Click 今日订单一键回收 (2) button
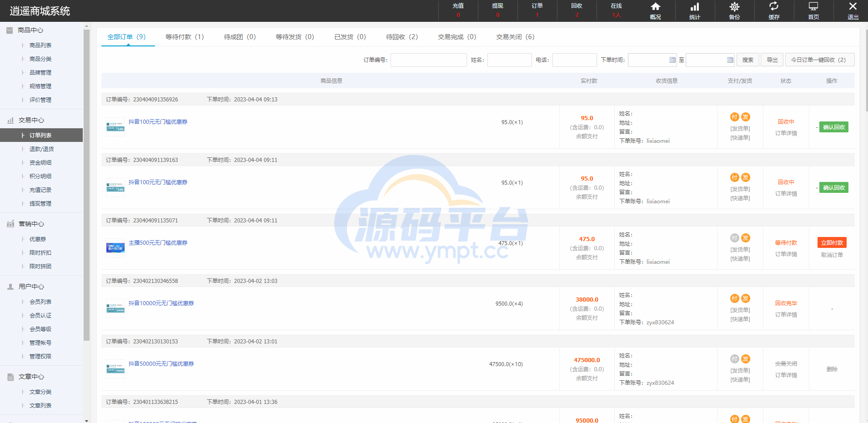Image resolution: width=868 pixels, height=423 pixels. tap(820, 60)
